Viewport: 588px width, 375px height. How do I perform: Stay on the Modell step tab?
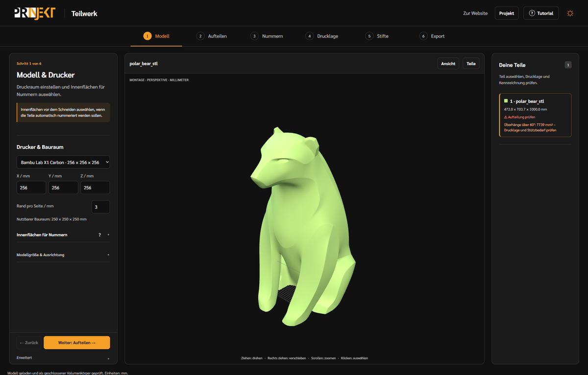pos(157,36)
